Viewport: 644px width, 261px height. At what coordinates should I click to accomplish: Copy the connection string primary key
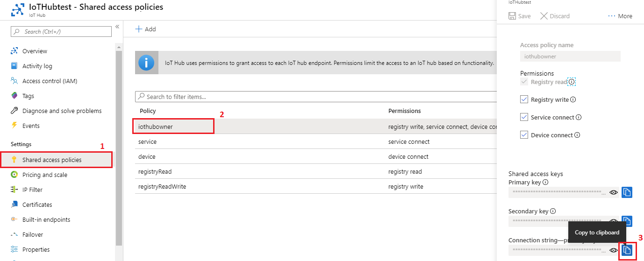pyautogui.click(x=627, y=250)
